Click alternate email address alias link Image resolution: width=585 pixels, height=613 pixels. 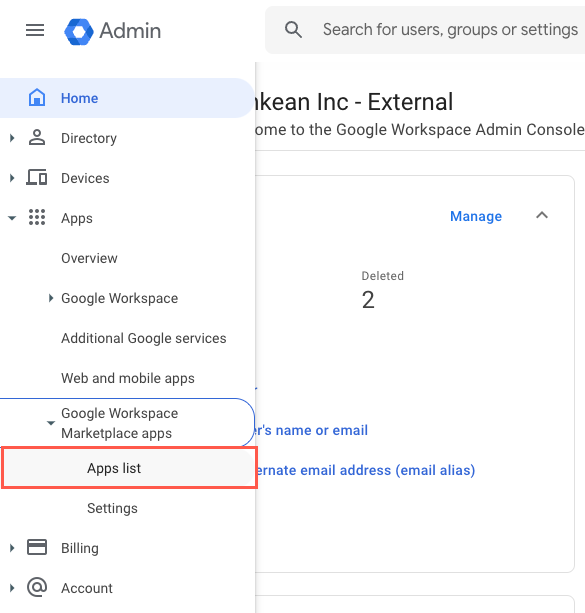pyautogui.click(x=365, y=470)
